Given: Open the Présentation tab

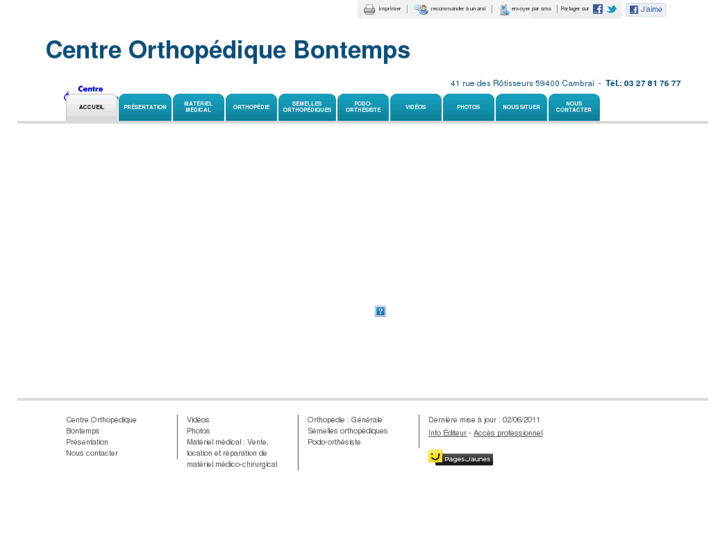Looking at the screenshot, I should pos(145,108).
